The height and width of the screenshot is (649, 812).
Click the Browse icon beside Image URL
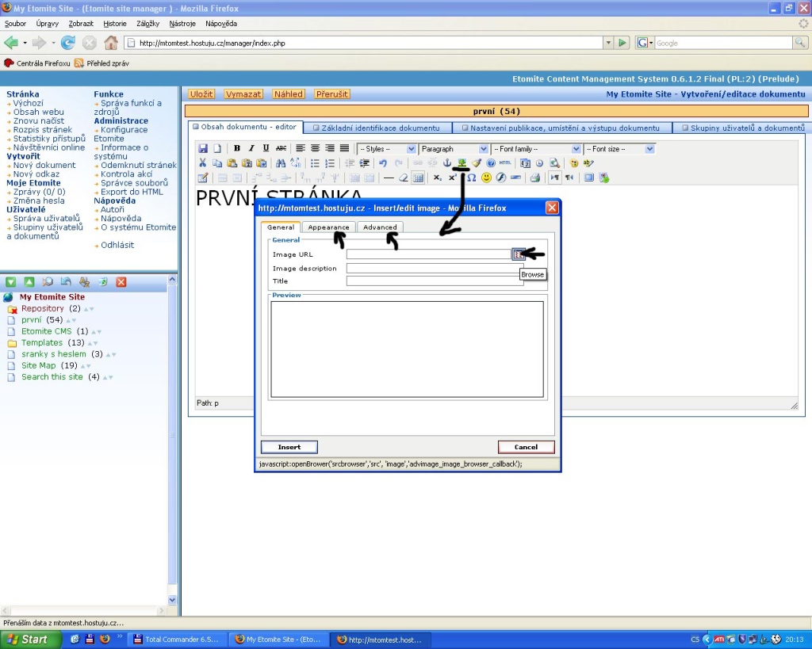click(518, 254)
